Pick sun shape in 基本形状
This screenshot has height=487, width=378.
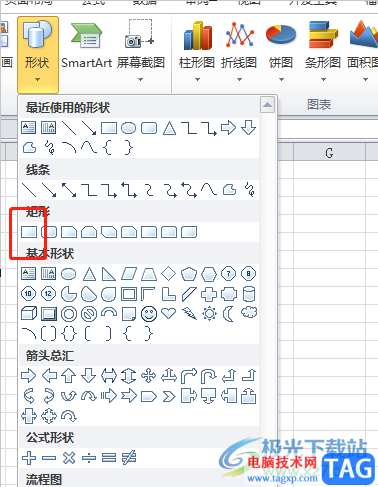tap(209, 314)
